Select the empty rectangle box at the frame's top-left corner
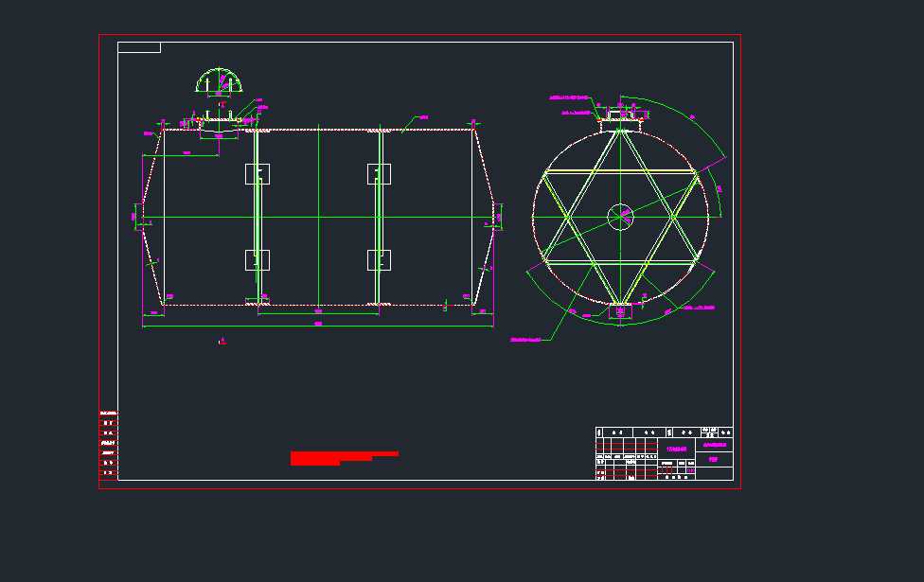Viewport: 924px width, 582px height. coord(139,47)
